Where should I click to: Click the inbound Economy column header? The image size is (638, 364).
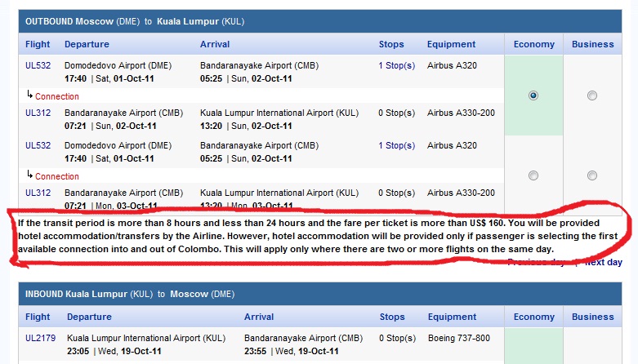533,317
